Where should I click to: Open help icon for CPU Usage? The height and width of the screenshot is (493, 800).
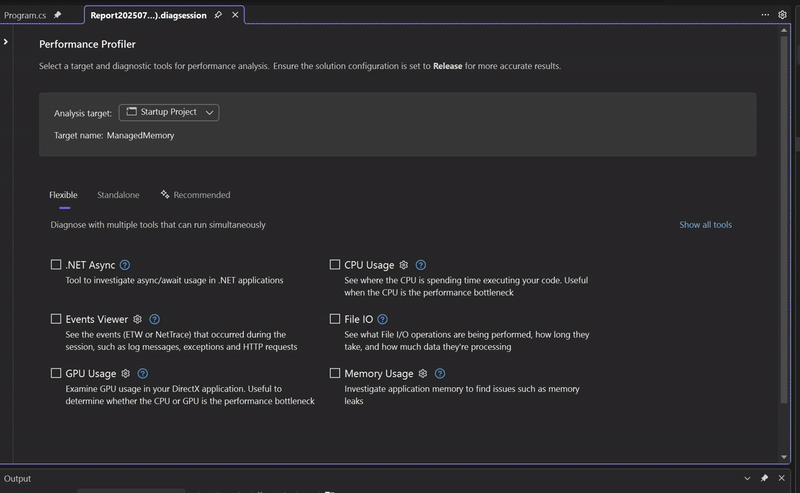tap(420, 265)
